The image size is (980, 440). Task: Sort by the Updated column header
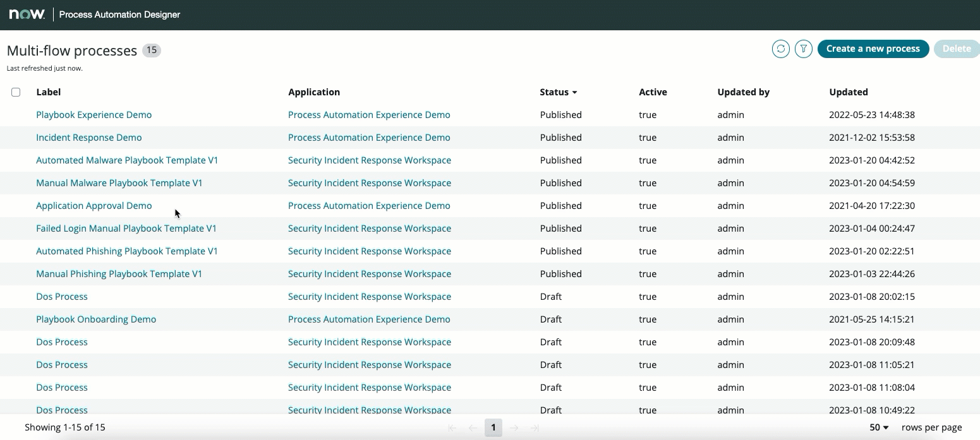coord(849,92)
